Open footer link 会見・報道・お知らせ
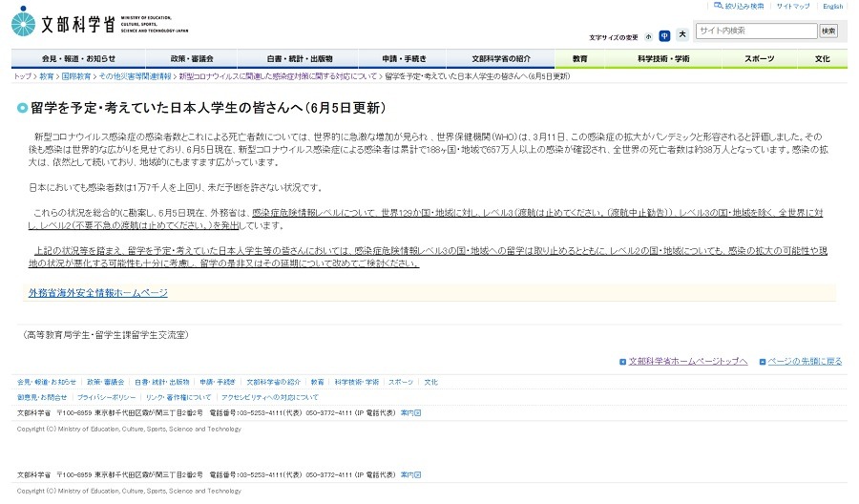The image size is (859, 504). 47,383
